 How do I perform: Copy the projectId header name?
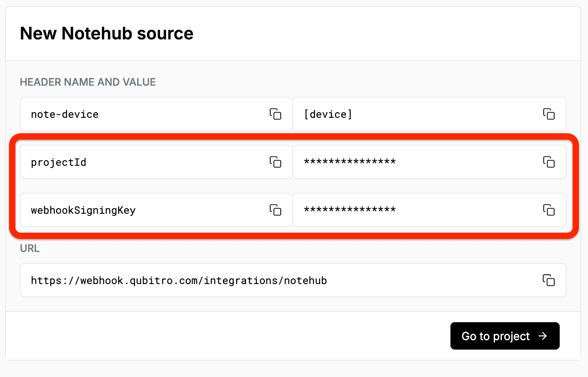click(x=275, y=162)
